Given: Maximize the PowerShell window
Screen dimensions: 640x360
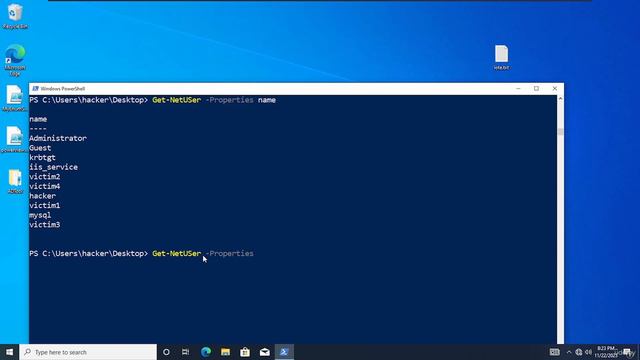Looking at the screenshot, I should 536,89.
